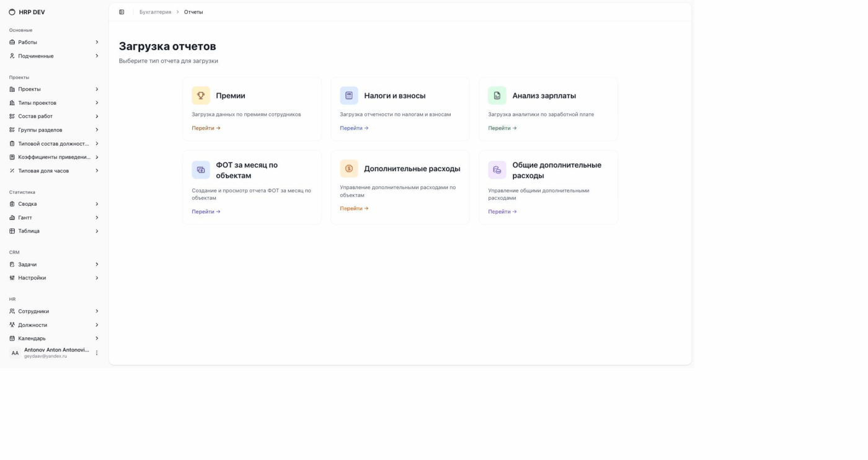Expand Состав работ chevron
Image resolution: width=868 pixels, height=460 pixels.
(97, 117)
